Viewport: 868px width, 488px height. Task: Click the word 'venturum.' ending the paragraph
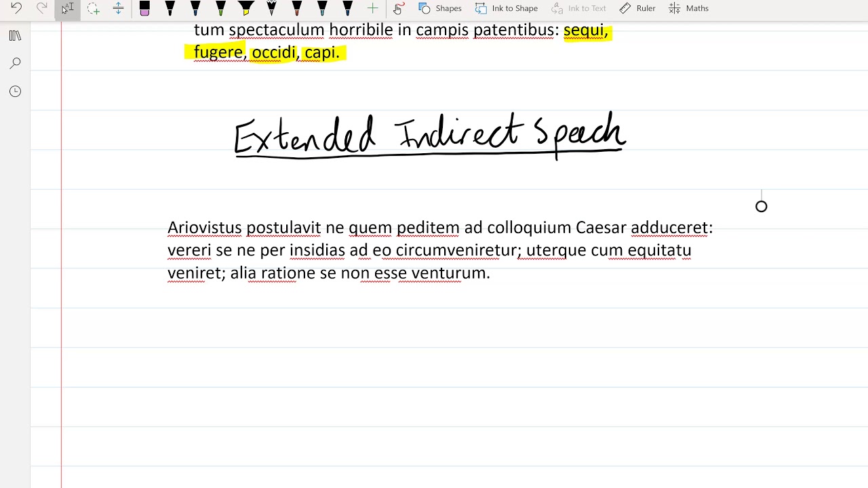450,272
